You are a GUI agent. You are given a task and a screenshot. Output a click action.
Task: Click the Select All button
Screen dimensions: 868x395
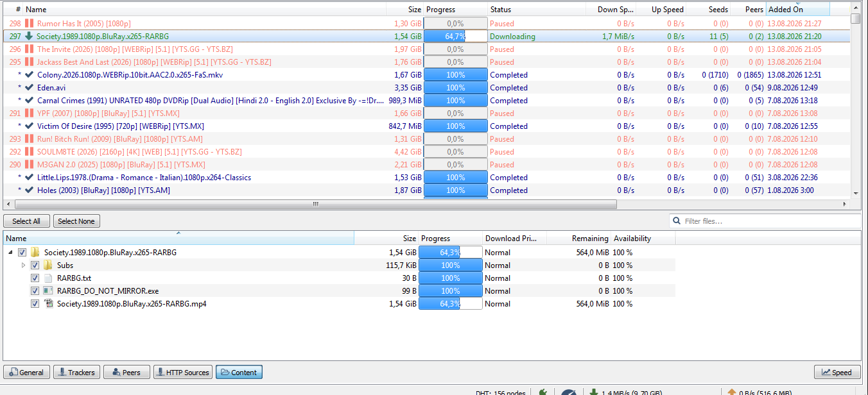point(26,221)
